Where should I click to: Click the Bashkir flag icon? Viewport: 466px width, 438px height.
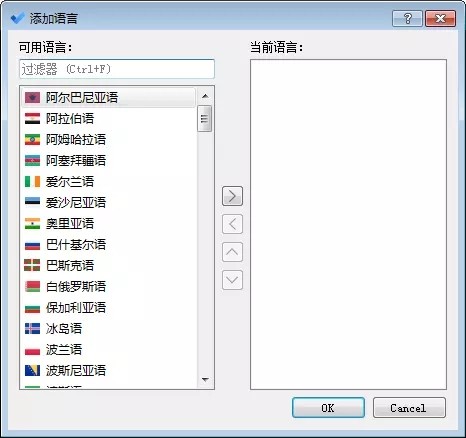click(x=32, y=245)
